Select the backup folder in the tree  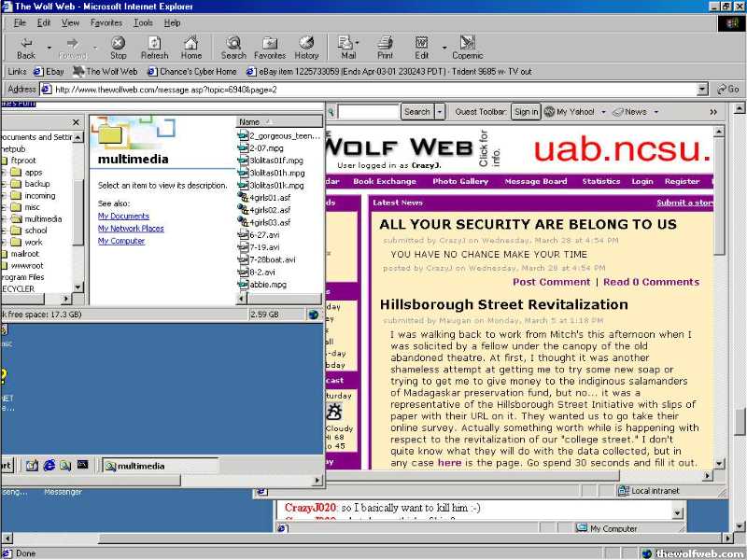coord(37,184)
